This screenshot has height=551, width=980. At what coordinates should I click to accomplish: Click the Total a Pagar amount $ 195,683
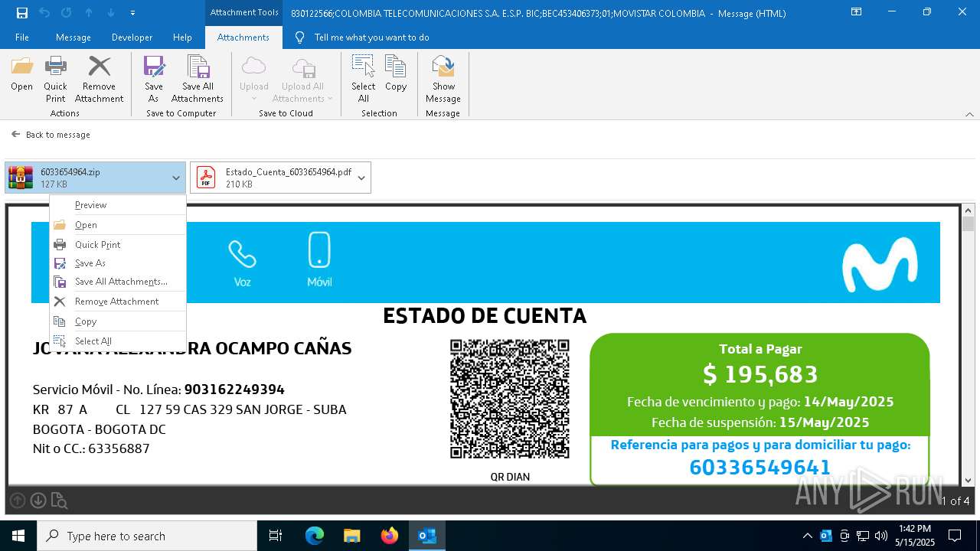click(760, 374)
